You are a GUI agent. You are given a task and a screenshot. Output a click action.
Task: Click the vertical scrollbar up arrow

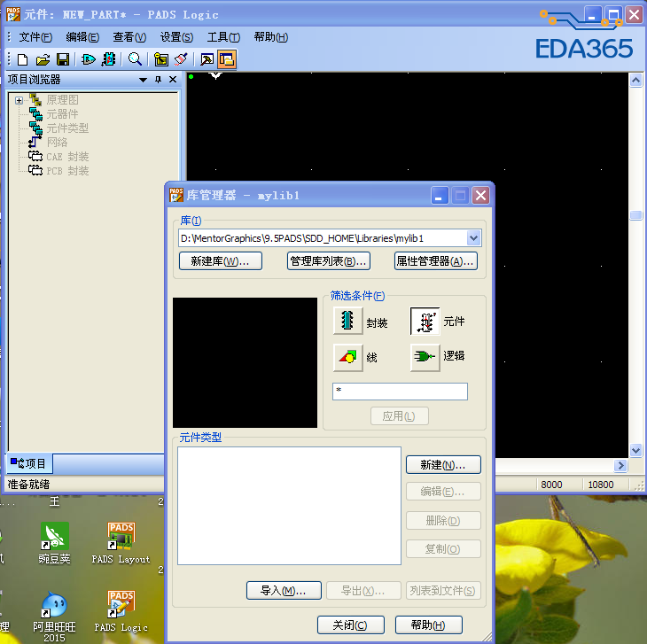635,81
